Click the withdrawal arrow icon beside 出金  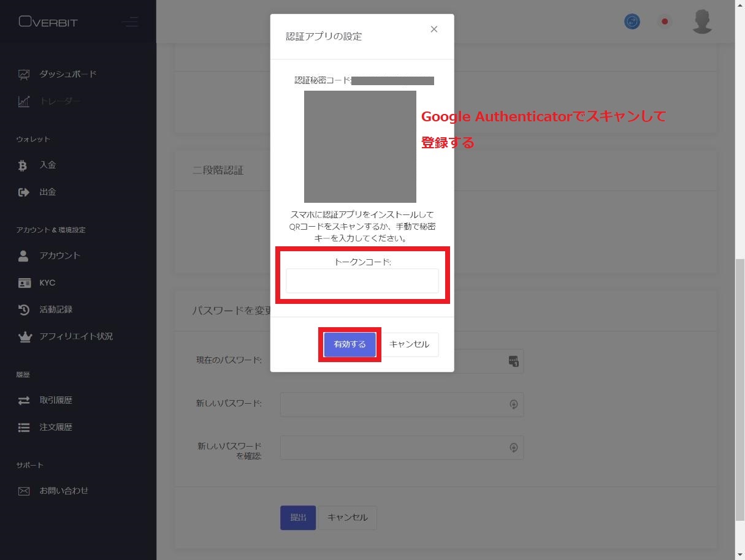coord(24,192)
